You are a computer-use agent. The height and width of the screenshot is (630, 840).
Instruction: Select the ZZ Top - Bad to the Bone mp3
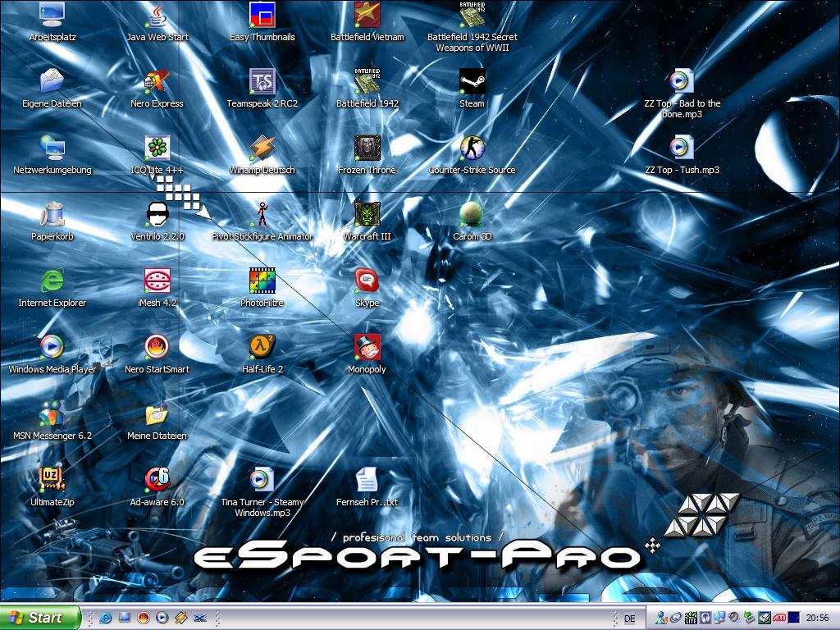(682, 94)
